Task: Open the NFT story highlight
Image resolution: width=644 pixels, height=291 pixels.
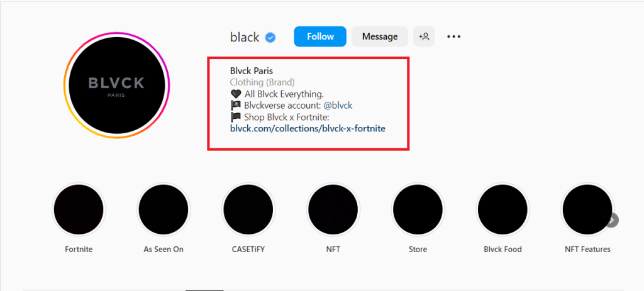Action: point(333,210)
